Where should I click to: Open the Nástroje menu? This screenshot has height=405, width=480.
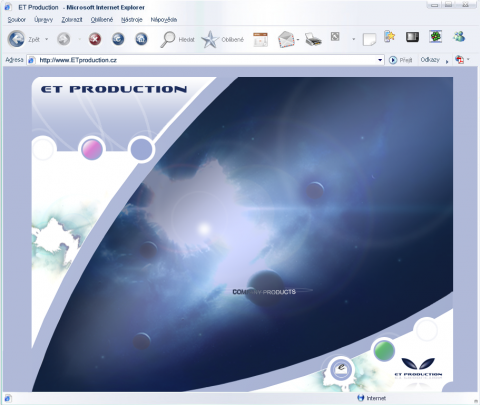[132, 20]
